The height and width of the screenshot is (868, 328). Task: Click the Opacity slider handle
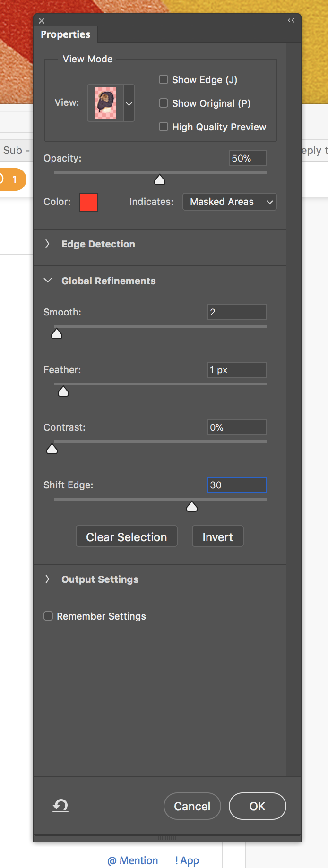160,180
